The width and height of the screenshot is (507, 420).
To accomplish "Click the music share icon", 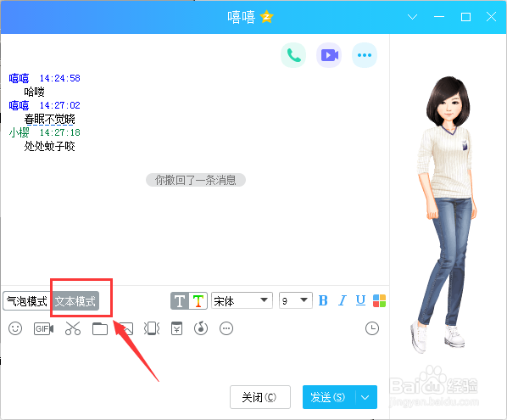I will 201,328.
